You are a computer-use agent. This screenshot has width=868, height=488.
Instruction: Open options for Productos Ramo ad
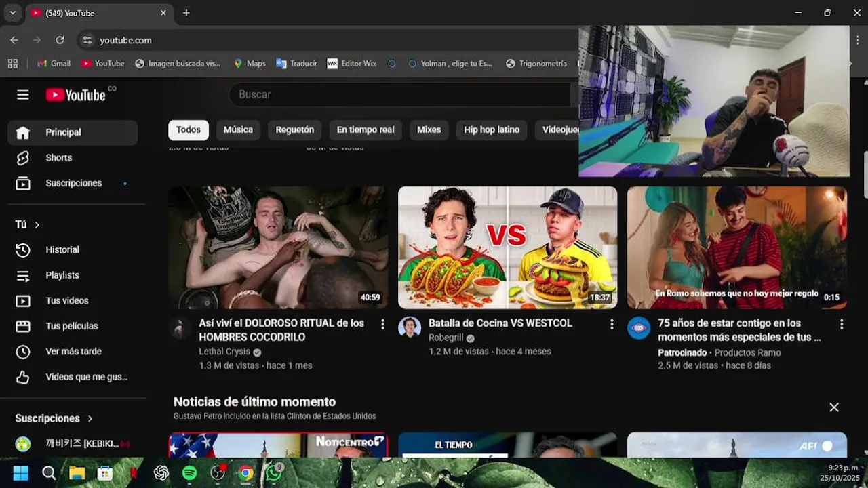pos(842,324)
